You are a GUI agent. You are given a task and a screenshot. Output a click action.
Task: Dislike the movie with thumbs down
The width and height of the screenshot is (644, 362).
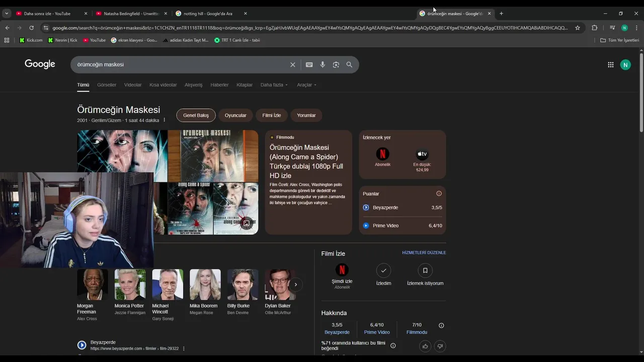440,346
